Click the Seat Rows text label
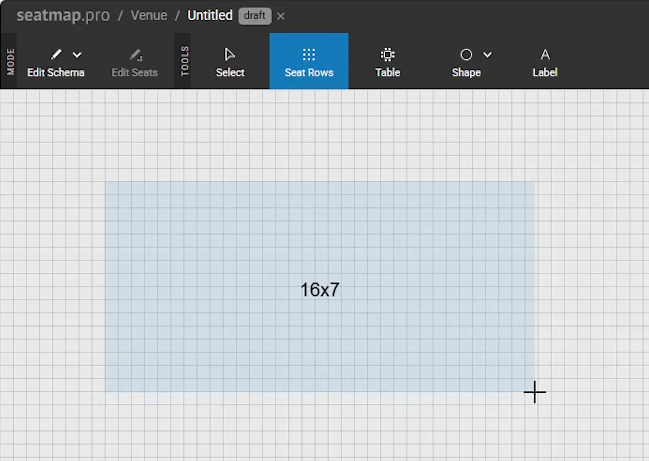The width and height of the screenshot is (649, 461). click(x=309, y=72)
